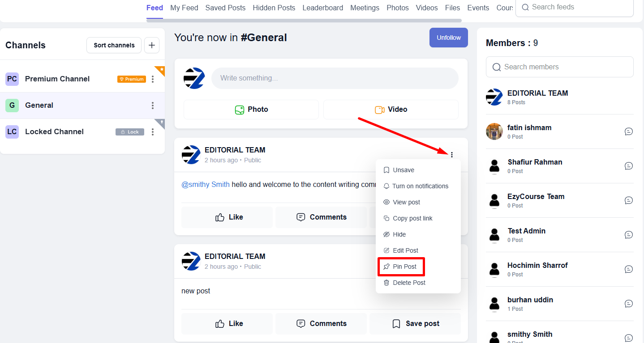
Task: Click Test Admin's avatar silhouette
Action: (494, 235)
